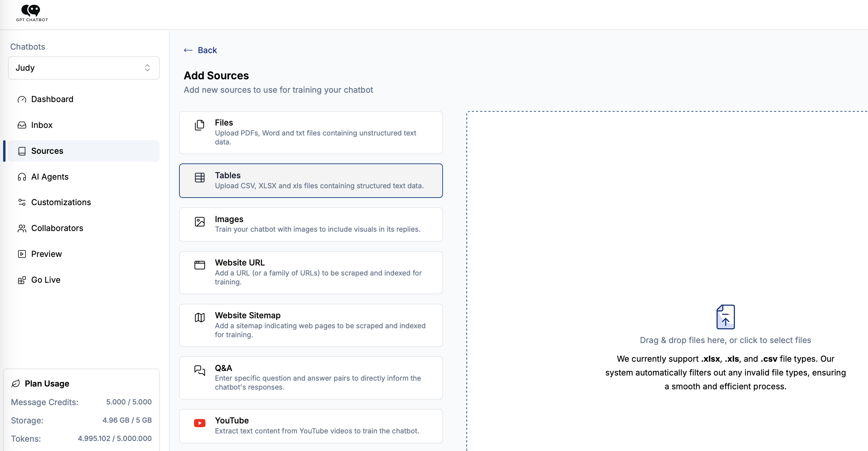Viewport: 868px width, 451px height.
Task: Click the Q&A chat bubbles icon
Action: tap(199, 371)
